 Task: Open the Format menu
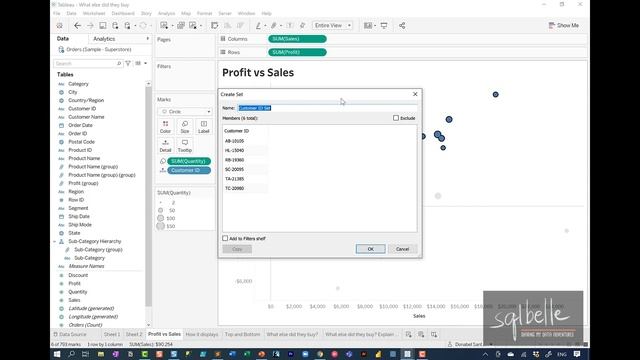pos(204,13)
